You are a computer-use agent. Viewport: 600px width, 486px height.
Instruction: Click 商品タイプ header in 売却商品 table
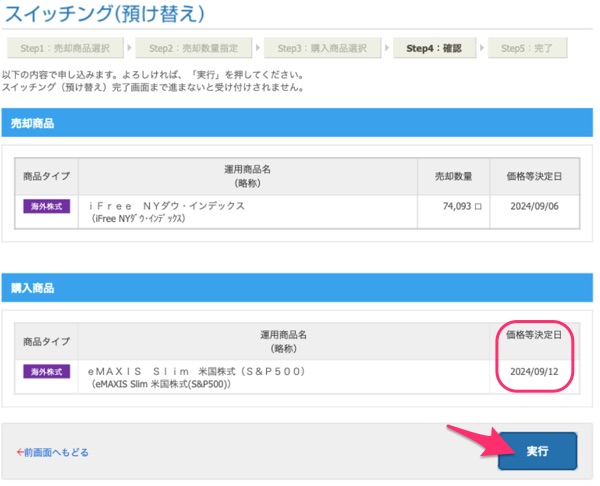pyautogui.click(x=47, y=176)
